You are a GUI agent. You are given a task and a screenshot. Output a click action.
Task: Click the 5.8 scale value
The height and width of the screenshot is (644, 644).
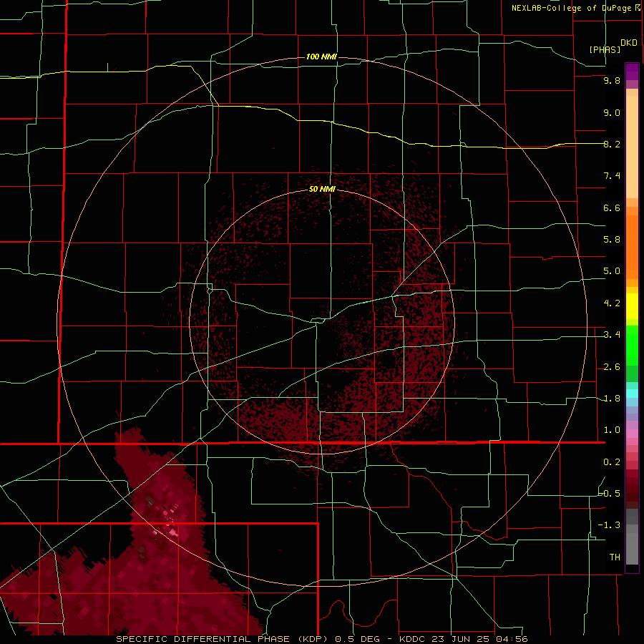(x=612, y=240)
